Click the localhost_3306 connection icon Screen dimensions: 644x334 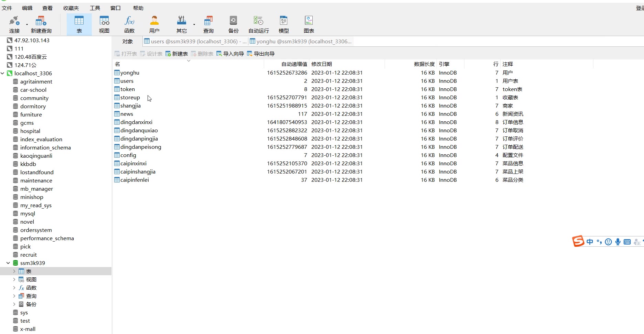[x=10, y=73]
